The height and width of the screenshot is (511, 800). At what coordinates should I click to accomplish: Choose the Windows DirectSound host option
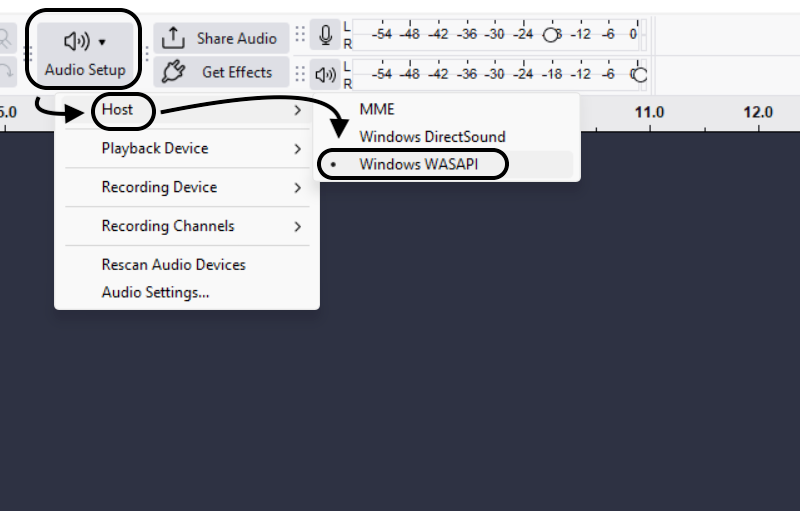(x=432, y=136)
